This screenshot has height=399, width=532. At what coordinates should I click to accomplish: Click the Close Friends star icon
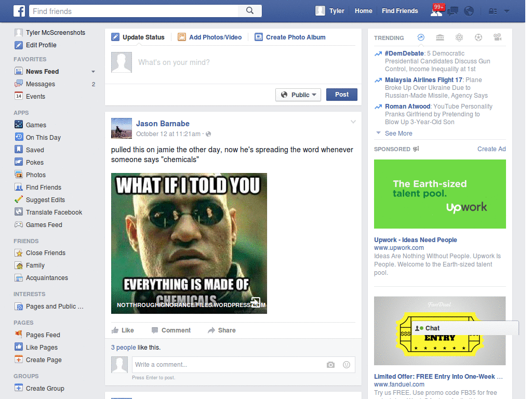point(19,253)
